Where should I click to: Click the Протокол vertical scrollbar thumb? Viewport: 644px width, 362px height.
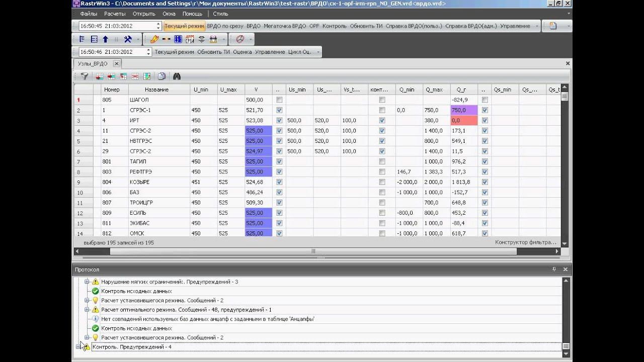566,347
